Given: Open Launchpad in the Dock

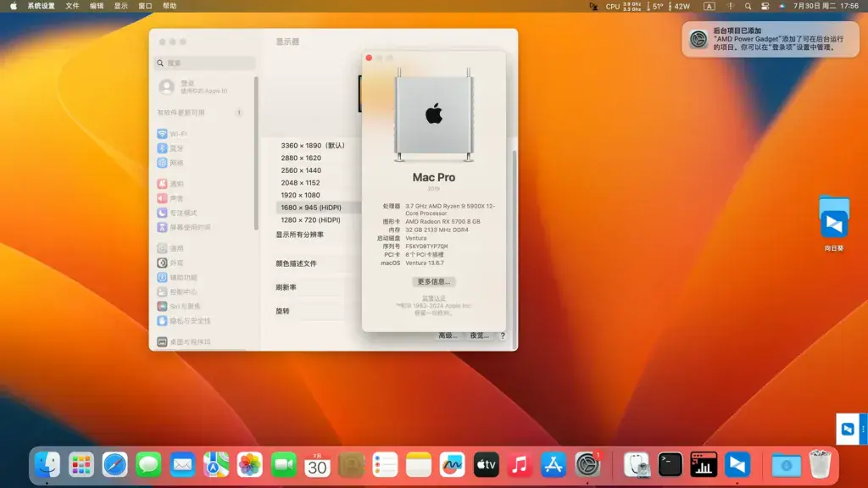Looking at the screenshot, I should [x=81, y=465].
